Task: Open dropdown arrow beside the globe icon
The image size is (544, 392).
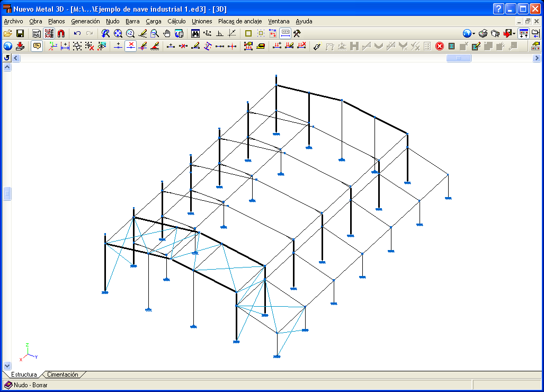Action: [474, 34]
